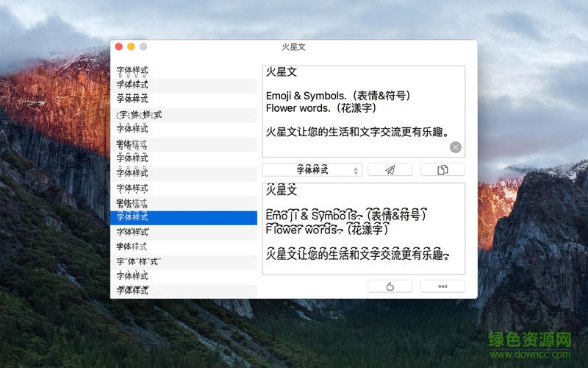Open the three-dots more options button
Screen dimensions: 588x368
click(442, 286)
